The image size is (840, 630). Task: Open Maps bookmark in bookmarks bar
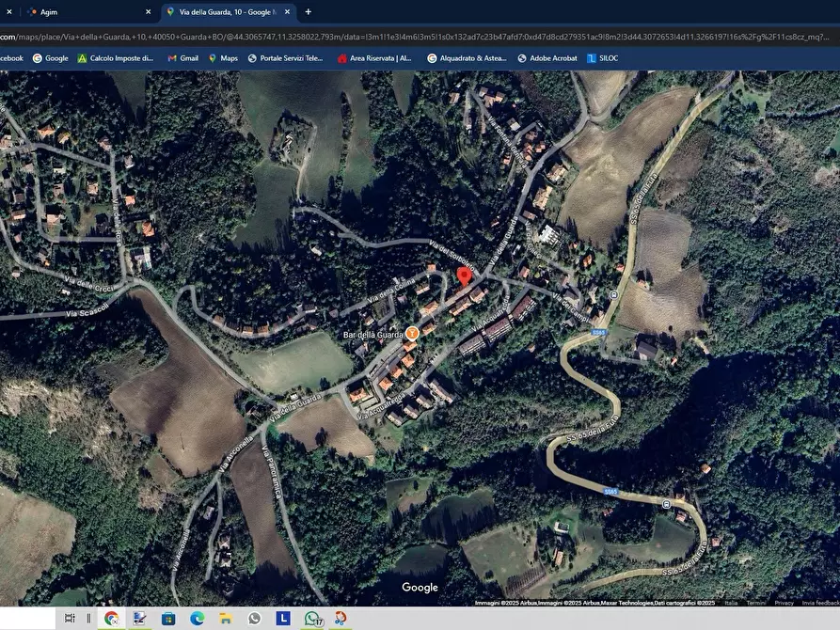[223, 57]
